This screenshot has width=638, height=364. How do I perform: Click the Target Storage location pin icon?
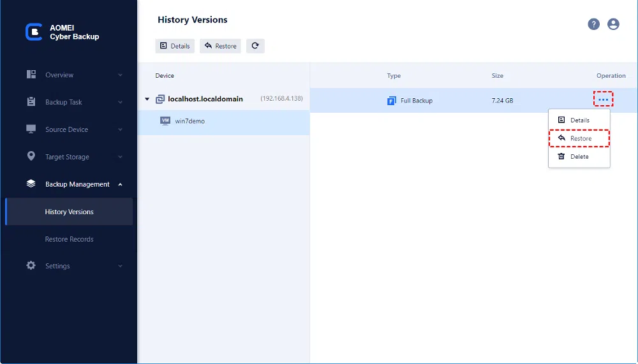click(31, 156)
